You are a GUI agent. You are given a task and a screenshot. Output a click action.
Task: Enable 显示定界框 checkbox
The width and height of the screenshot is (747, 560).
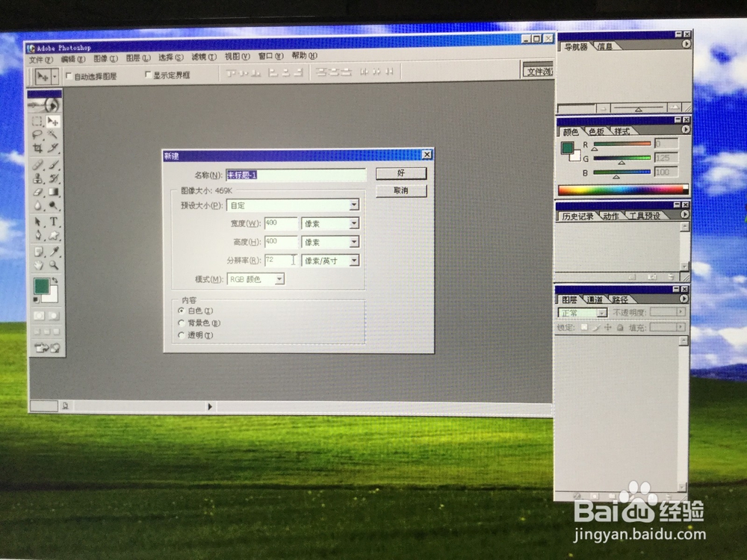[x=148, y=75]
